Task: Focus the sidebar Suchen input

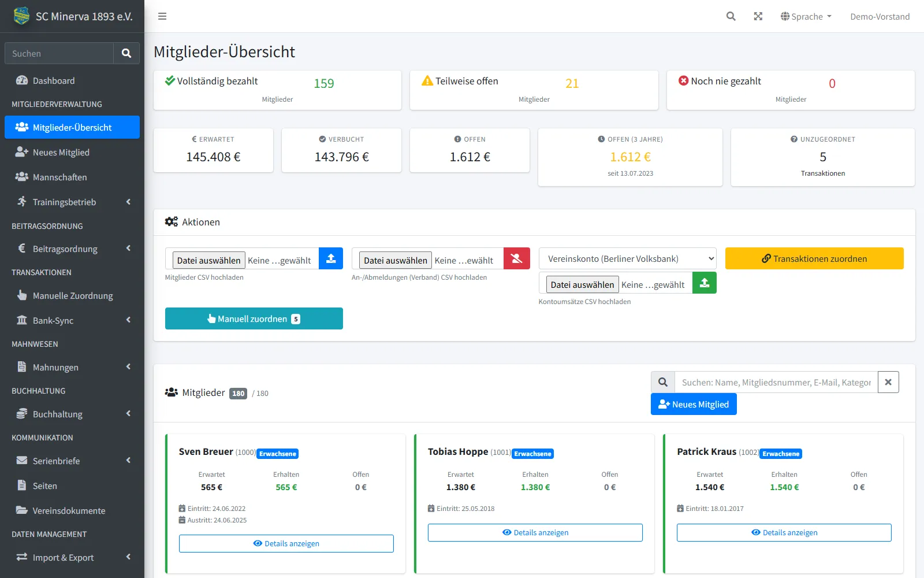Action: [59, 53]
